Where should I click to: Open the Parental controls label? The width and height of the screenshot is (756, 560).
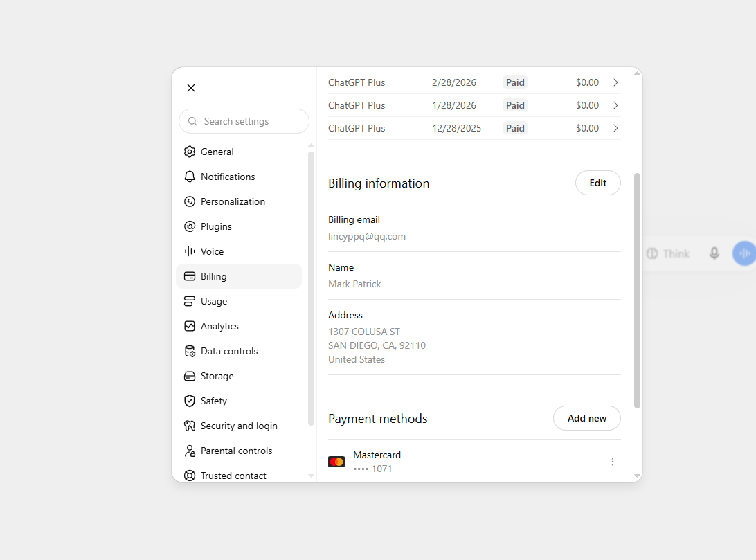tap(236, 451)
